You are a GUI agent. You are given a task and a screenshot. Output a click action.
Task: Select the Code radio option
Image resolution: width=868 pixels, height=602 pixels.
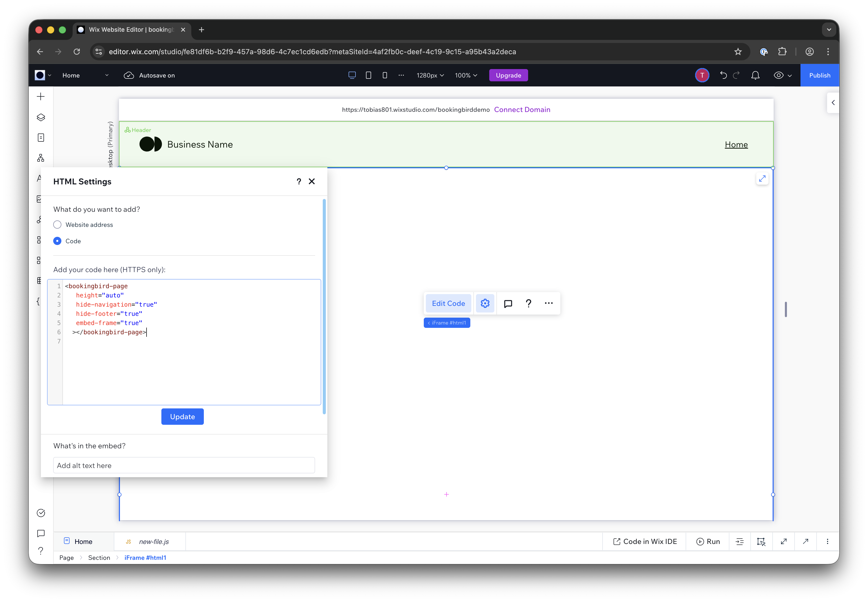click(x=57, y=241)
